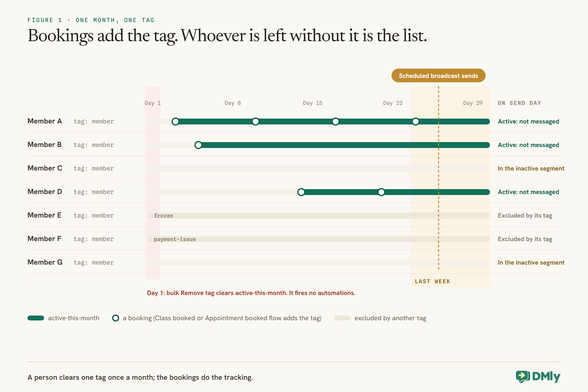Click the Day 8 axis label
The image size is (588, 392).
[233, 103]
